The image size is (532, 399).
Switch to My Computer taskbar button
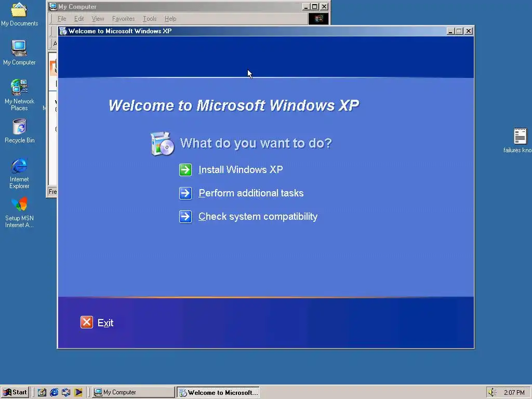pyautogui.click(x=134, y=392)
